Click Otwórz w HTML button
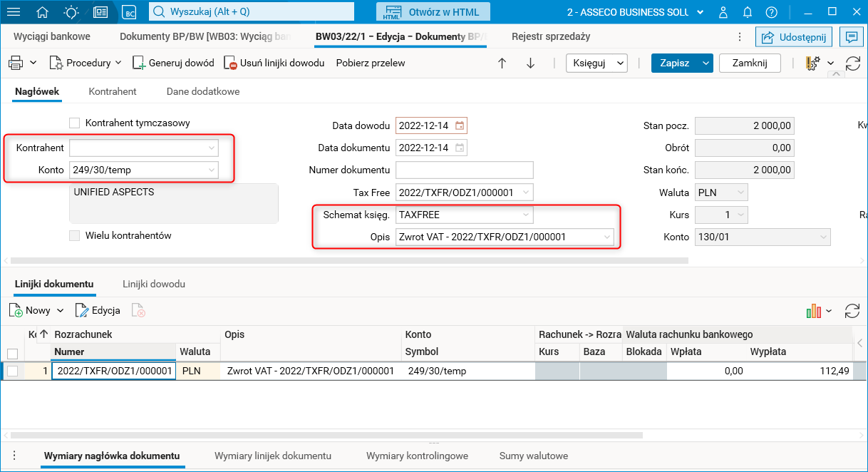 point(433,12)
